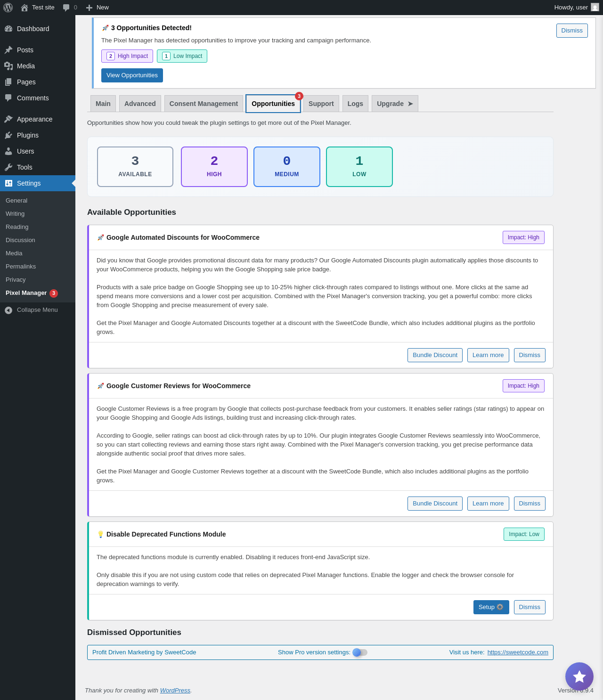Dismiss the opportunities detected notice
Image resolution: width=603 pixels, height=700 pixels.
(x=572, y=31)
